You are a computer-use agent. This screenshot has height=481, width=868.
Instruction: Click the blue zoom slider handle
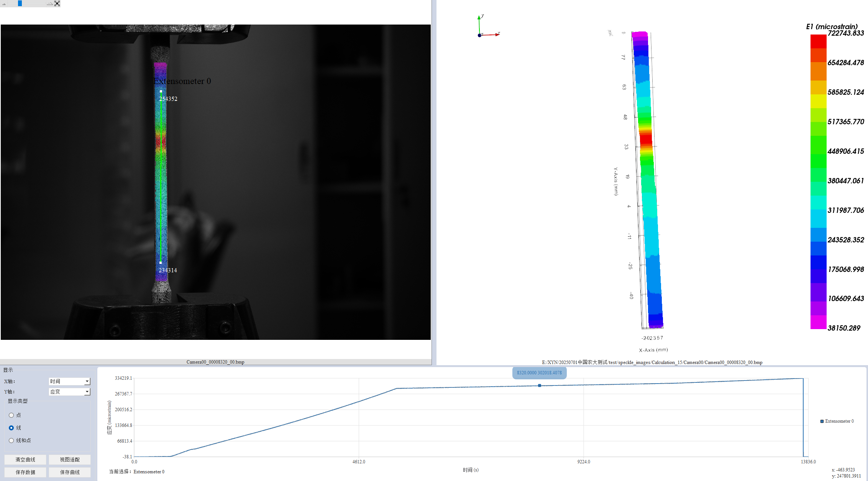pyautogui.click(x=20, y=3)
